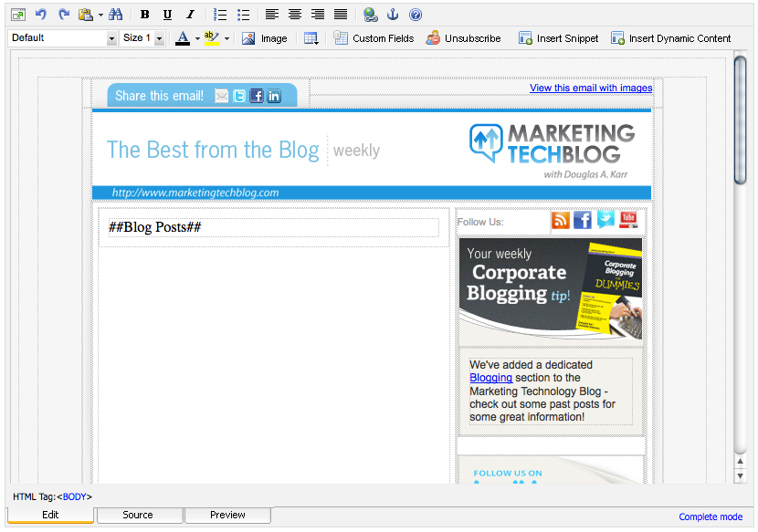Justify the text
Viewport: 758px width, 532px height.
click(x=341, y=15)
